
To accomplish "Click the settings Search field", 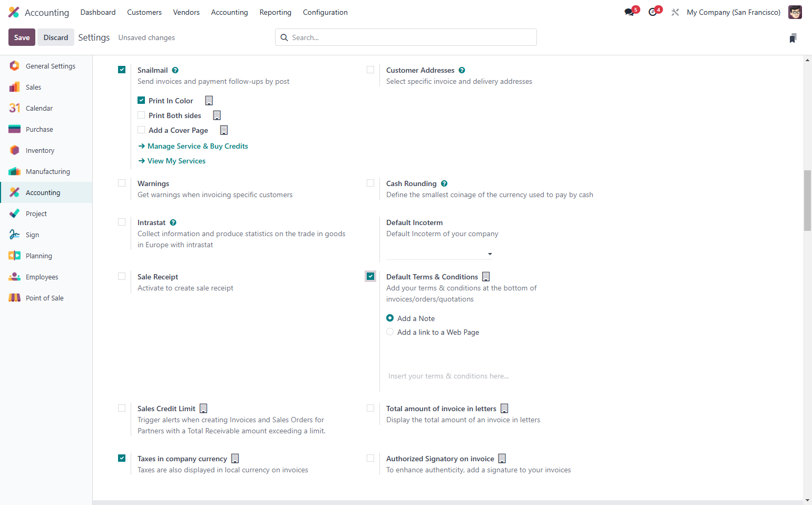I will click(406, 37).
